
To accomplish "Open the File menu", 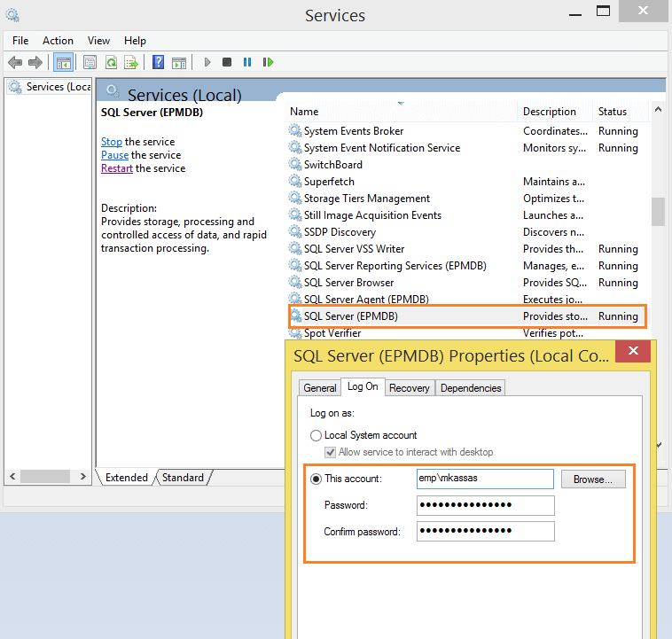I will (20, 41).
